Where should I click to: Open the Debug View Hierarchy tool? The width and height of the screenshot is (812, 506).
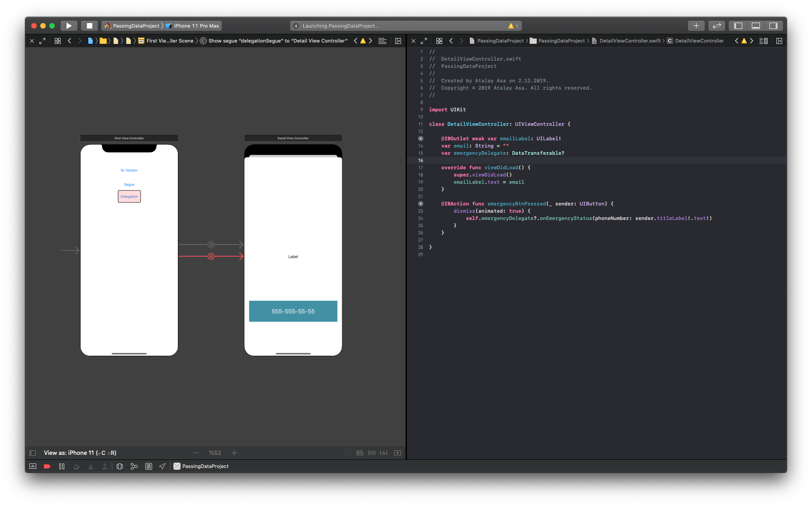click(x=119, y=466)
